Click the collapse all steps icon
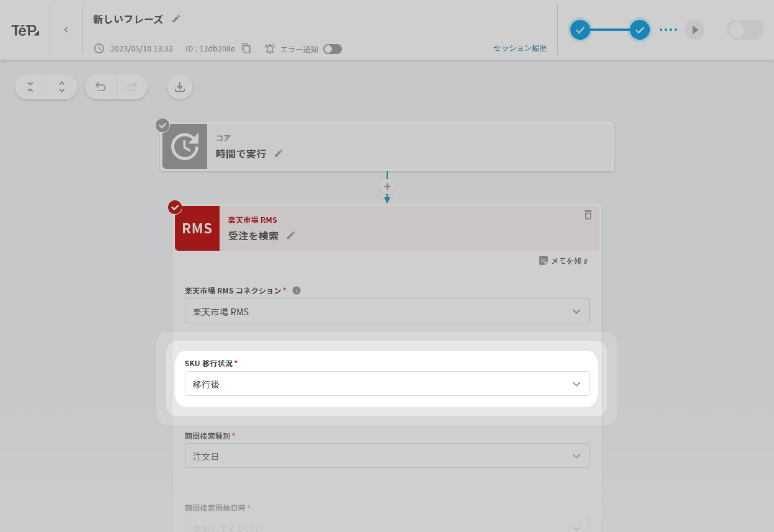Viewport: 774px width, 532px height. (30, 87)
